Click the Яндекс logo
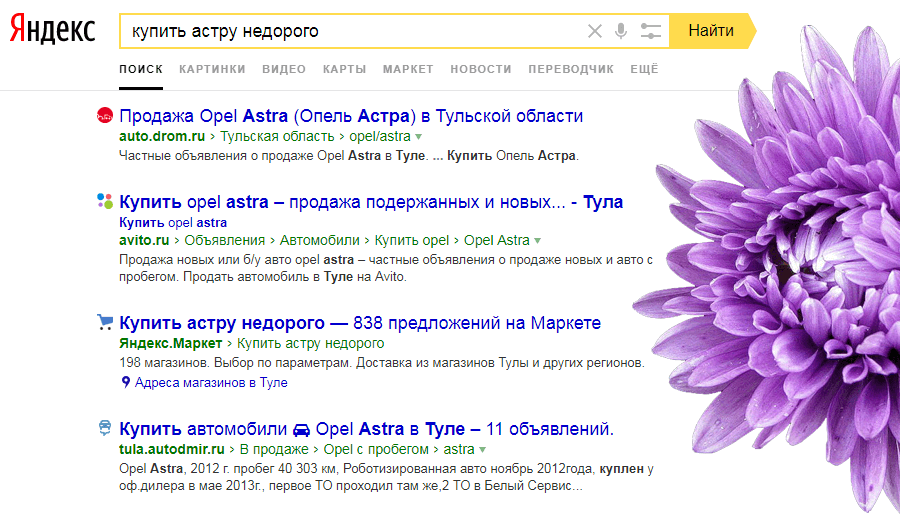The image size is (900, 517). (52, 30)
